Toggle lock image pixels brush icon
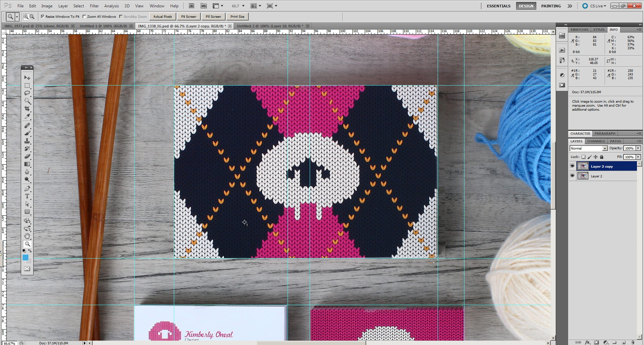The image size is (644, 345). 590,157
